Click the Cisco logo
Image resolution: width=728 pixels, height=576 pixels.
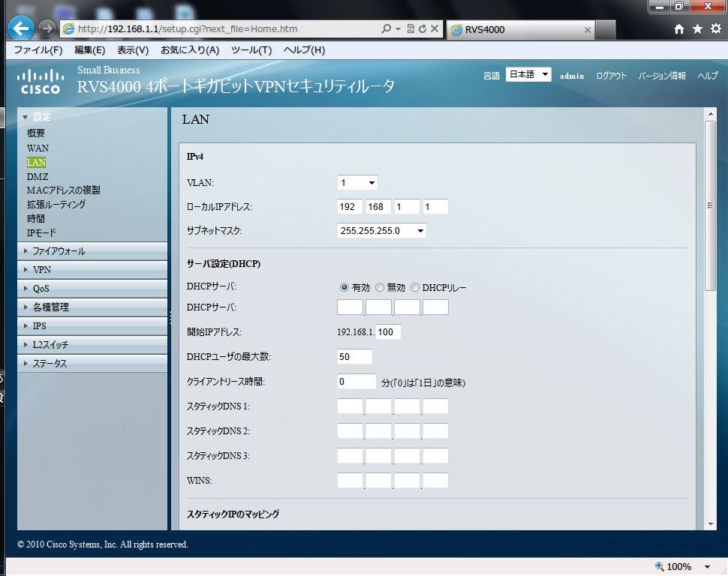(41, 82)
